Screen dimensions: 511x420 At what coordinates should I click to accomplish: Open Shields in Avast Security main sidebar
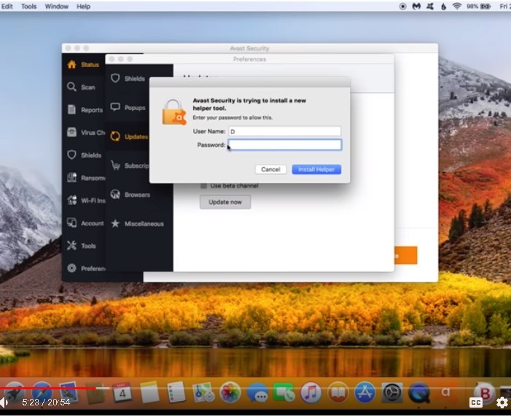[84, 155]
